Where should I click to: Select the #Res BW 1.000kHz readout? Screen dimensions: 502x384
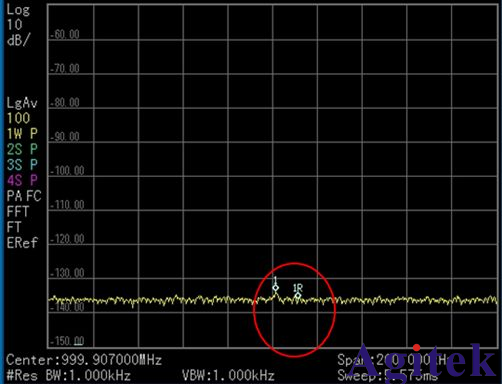coord(68,376)
